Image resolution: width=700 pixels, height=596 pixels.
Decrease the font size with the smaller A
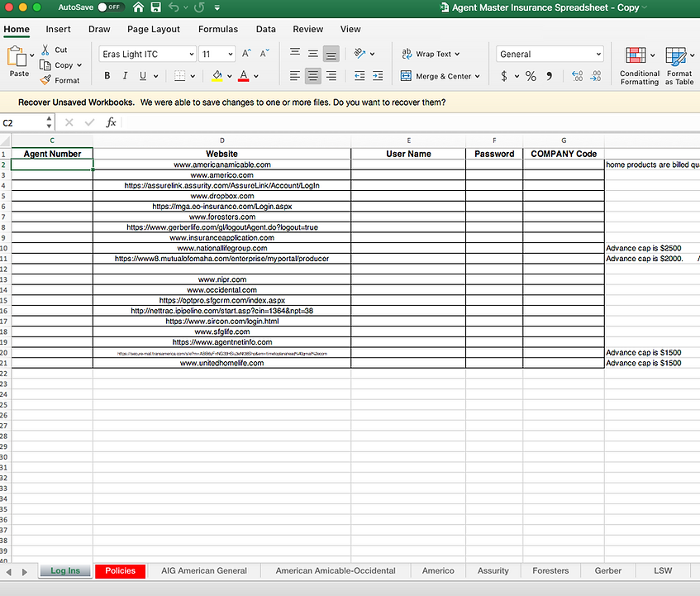coord(264,54)
